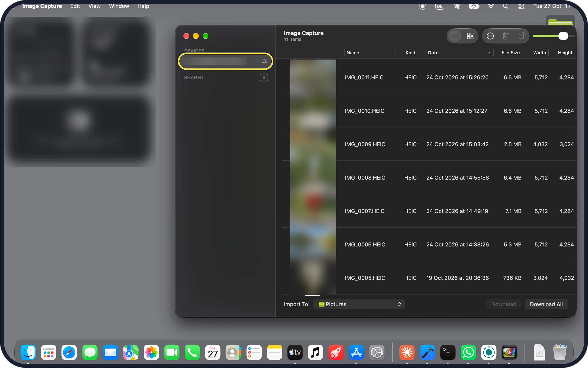Viewport: 588px width, 368px height.
Task: Switch to list view in Image Capture
Action: [454, 36]
